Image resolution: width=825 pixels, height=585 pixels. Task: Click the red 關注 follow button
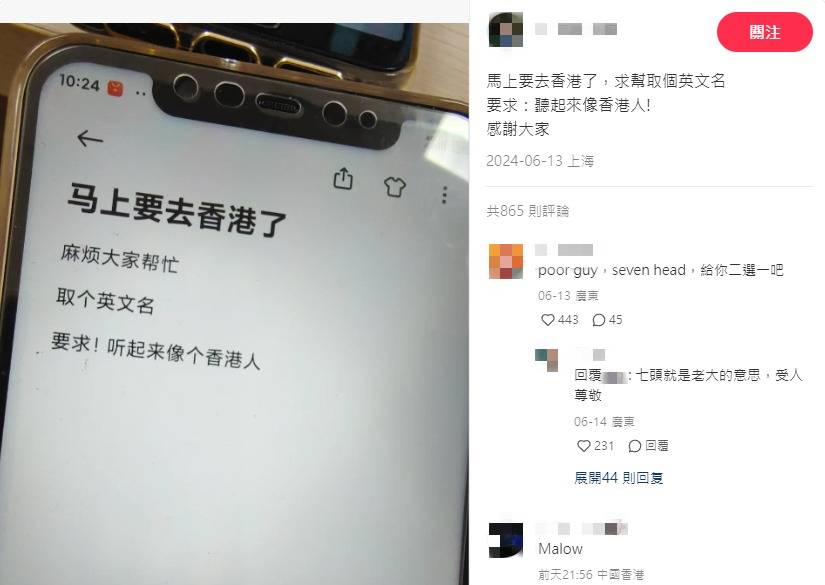[x=764, y=33]
